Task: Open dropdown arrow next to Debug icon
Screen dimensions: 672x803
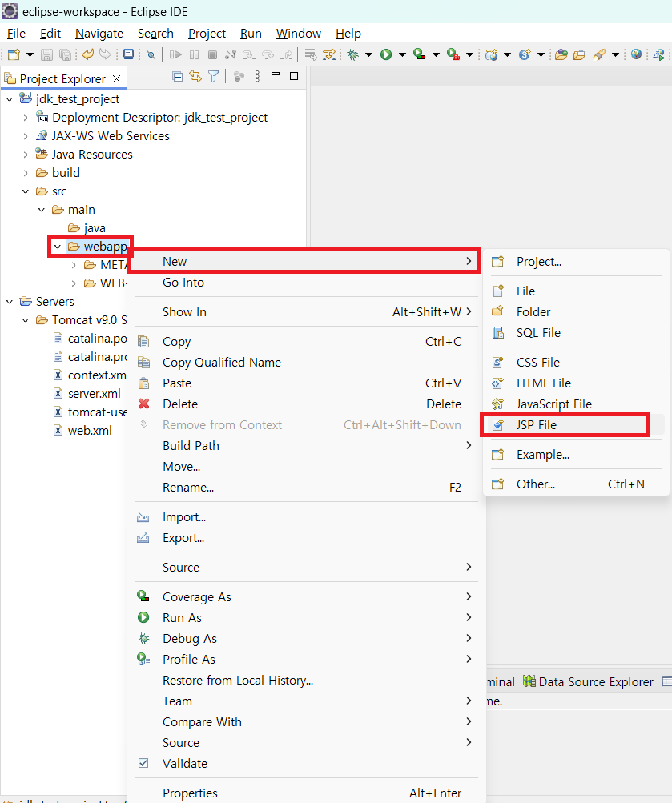Action: point(368,54)
